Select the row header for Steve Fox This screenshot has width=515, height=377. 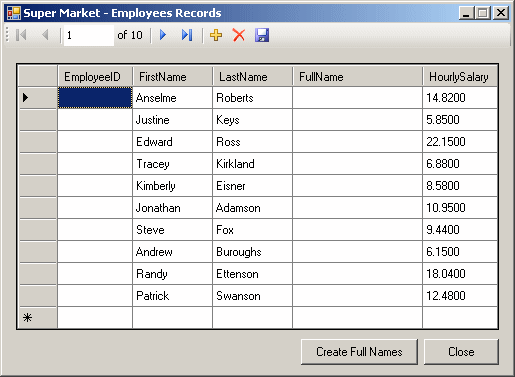[x=38, y=230]
